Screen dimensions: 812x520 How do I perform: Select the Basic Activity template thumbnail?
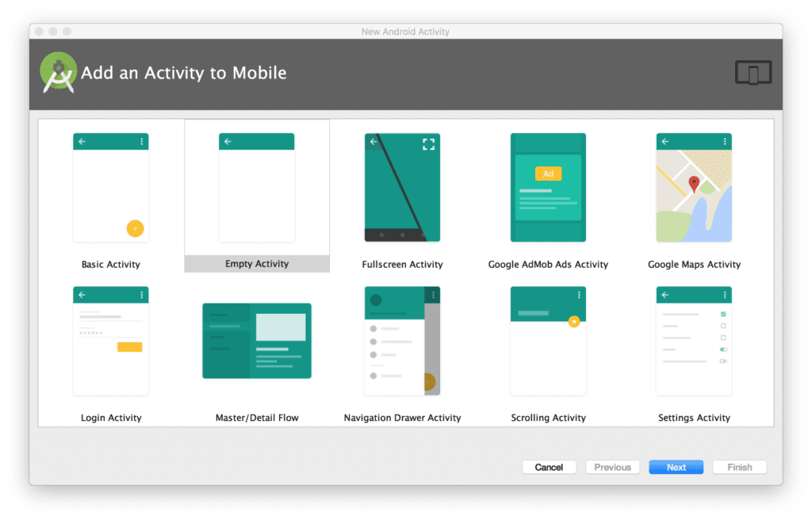pyautogui.click(x=110, y=188)
